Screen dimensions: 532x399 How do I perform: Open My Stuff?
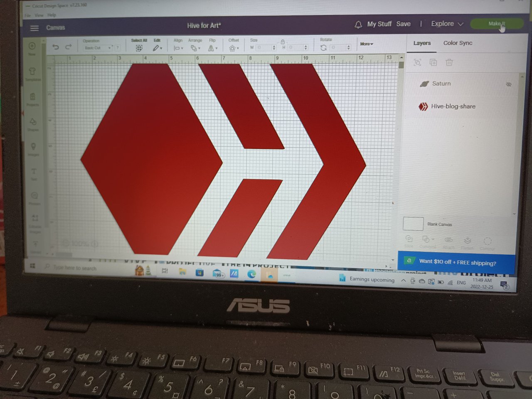pyautogui.click(x=379, y=24)
